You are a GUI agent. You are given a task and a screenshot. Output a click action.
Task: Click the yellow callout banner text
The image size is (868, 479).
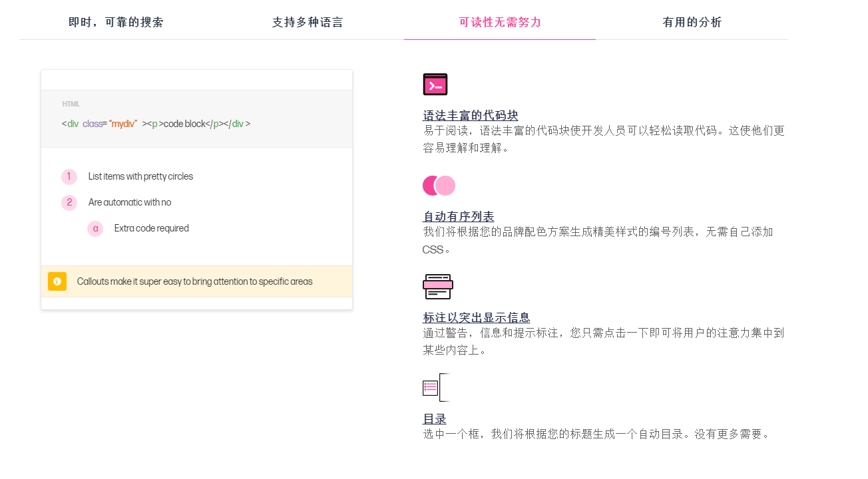click(x=194, y=281)
